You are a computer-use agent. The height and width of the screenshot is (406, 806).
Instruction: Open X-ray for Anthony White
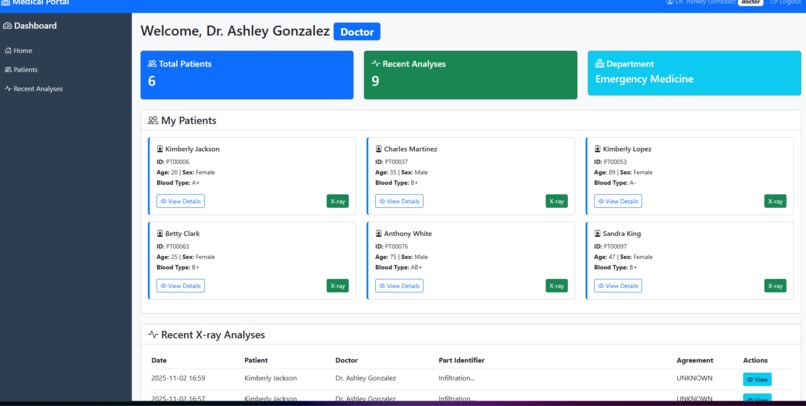pos(557,286)
